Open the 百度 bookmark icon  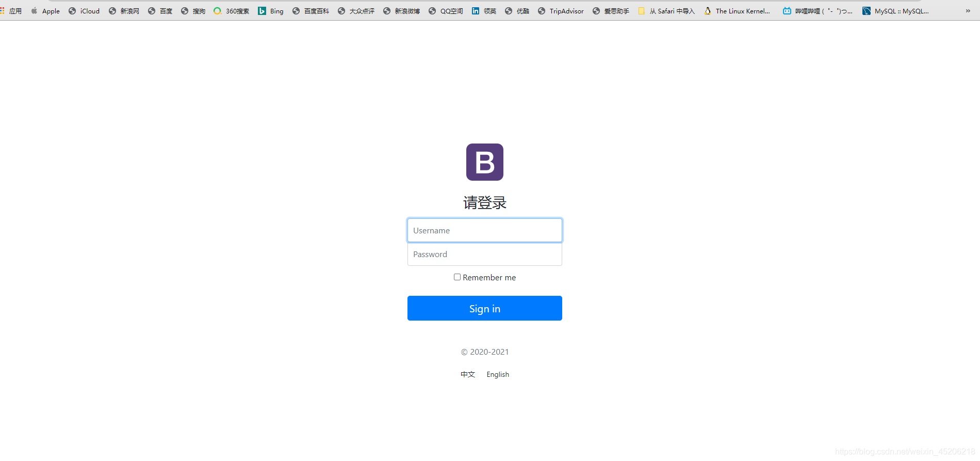(x=152, y=11)
